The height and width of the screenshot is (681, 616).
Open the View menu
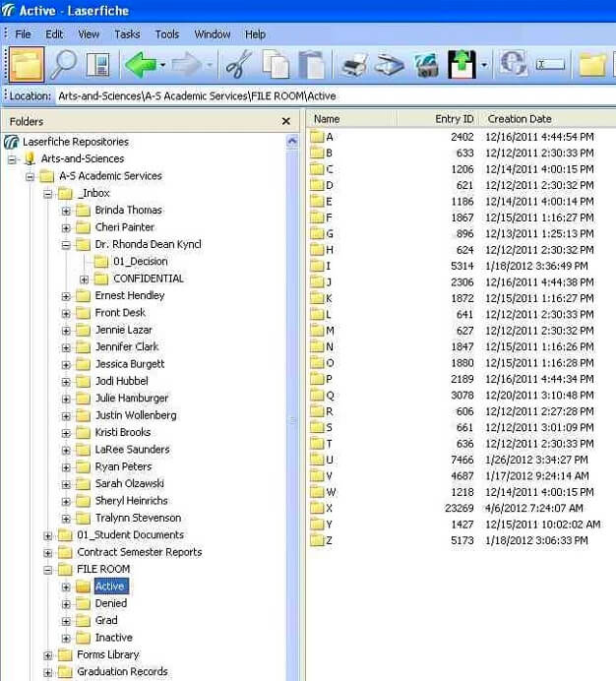click(89, 33)
